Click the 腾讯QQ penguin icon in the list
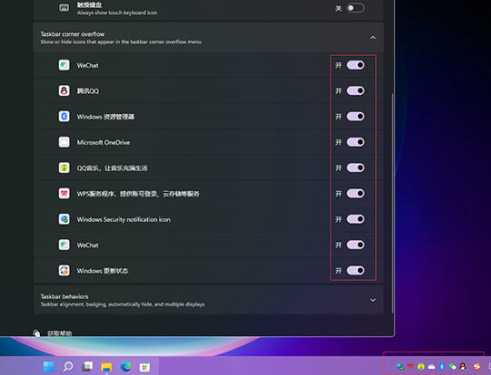 click(64, 91)
